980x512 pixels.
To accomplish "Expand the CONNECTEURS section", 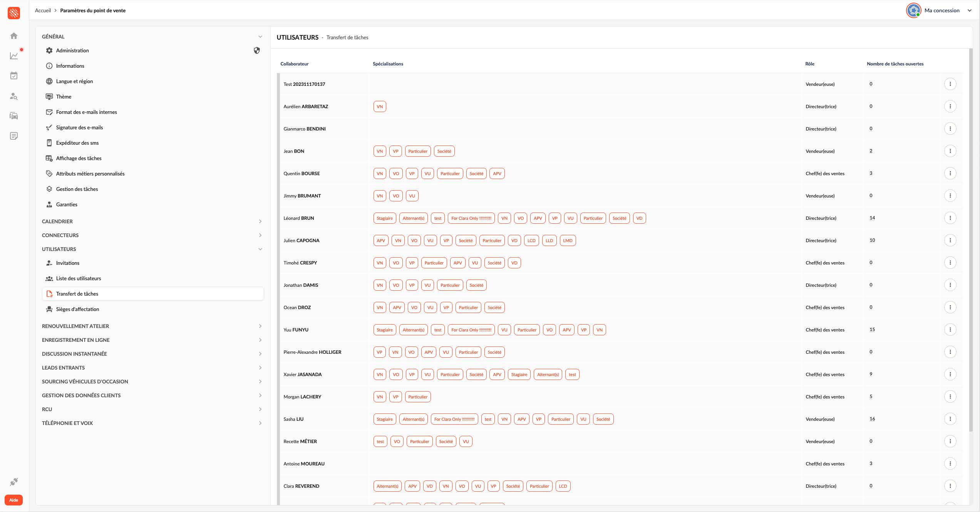I will point(260,235).
